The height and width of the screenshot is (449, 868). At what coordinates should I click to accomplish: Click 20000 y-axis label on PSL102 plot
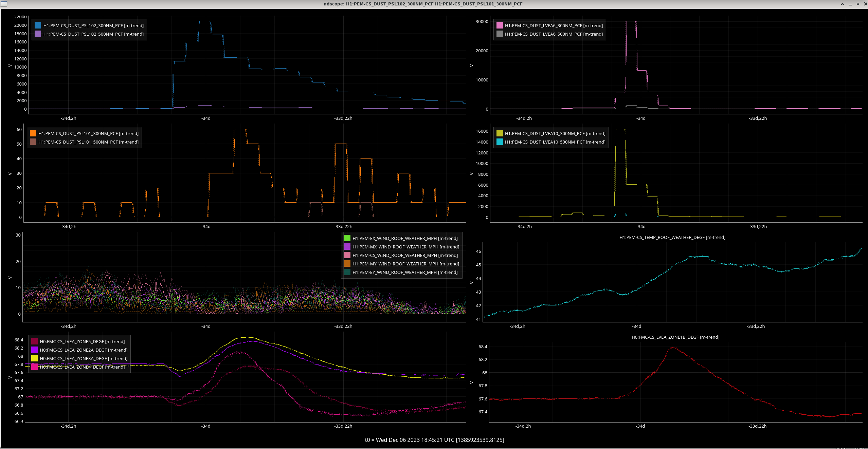(x=20, y=25)
